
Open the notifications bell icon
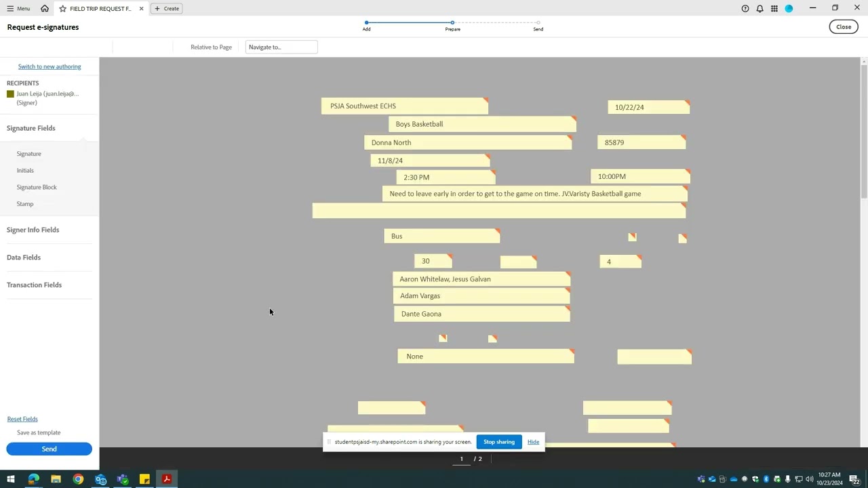click(759, 9)
